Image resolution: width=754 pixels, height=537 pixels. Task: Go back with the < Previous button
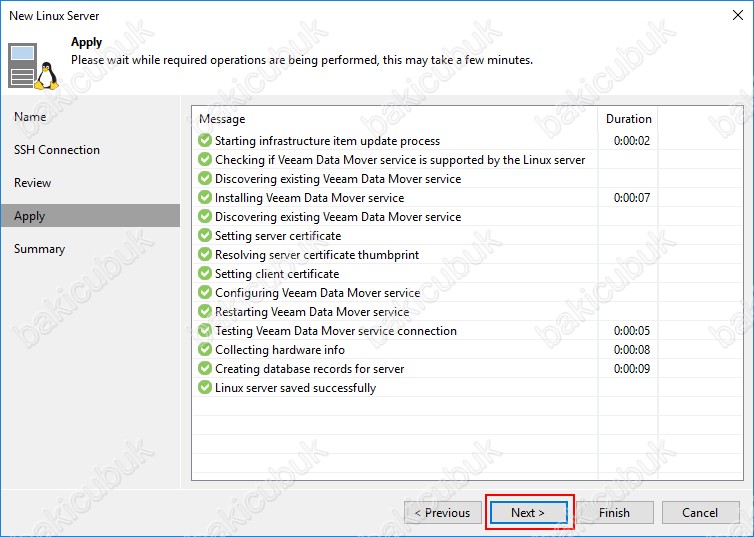tap(443, 513)
